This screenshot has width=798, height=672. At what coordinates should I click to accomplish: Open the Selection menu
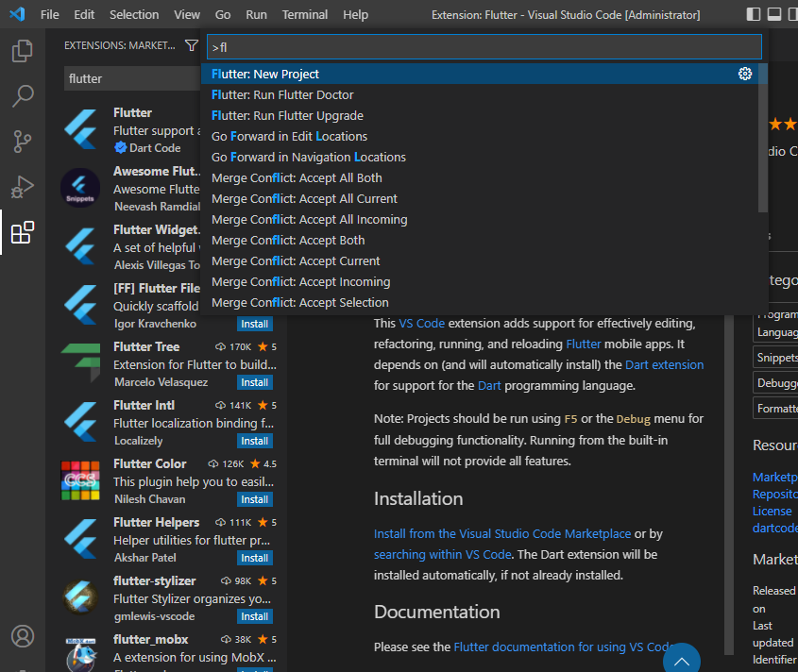(x=134, y=15)
